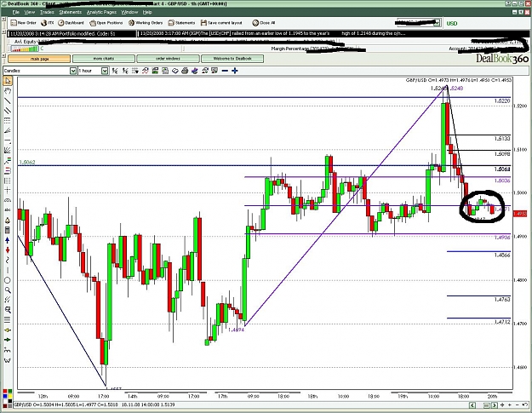This screenshot has height=413, width=532.
Task: Click the 1.4763 level label
Action: (x=502, y=299)
